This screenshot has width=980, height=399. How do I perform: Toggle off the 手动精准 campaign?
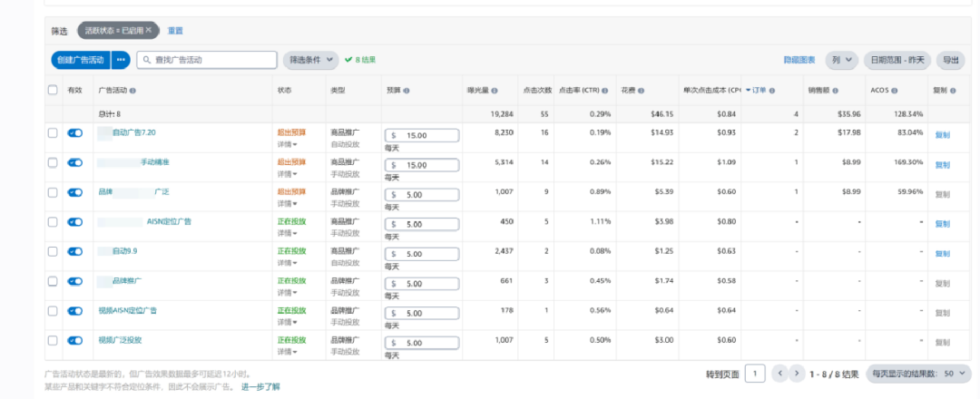click(x=75, y=162)
